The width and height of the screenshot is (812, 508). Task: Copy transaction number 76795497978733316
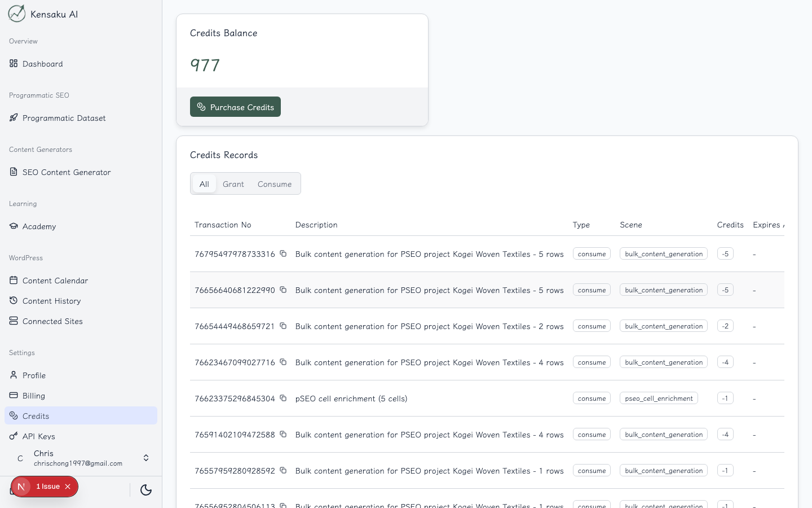(x=283, y=253)
